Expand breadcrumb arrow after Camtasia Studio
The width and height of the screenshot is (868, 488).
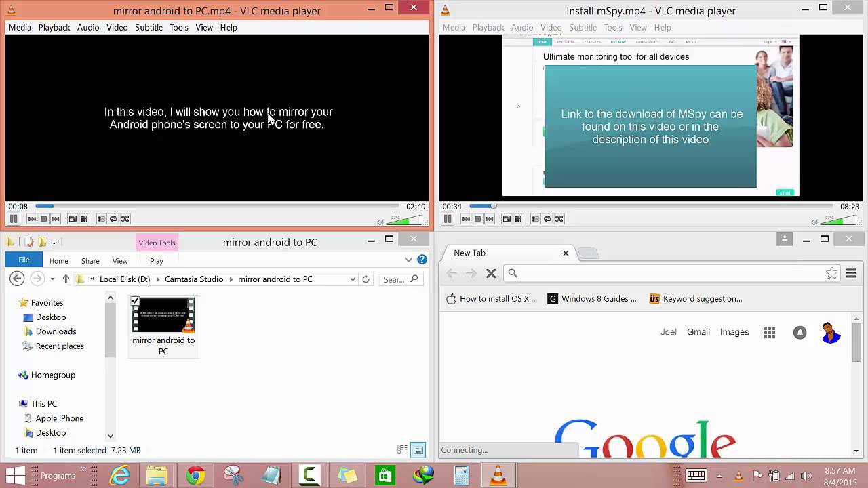pos(231,279)
